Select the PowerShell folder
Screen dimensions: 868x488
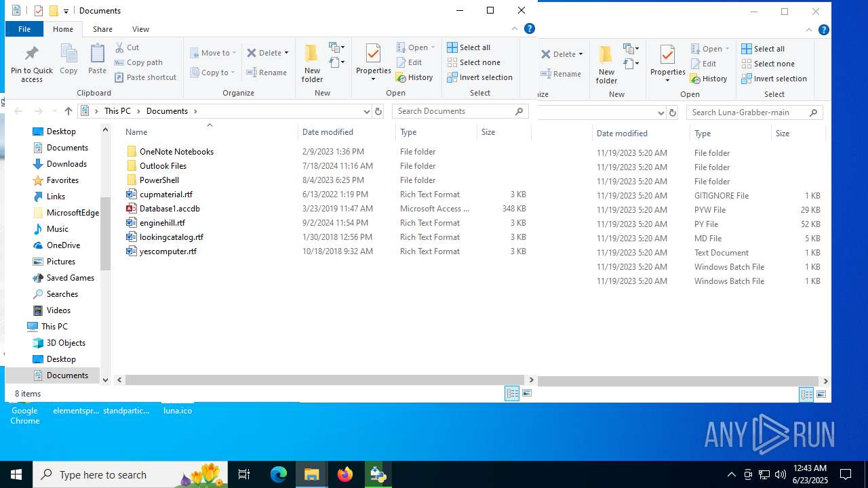pos(159,180)
